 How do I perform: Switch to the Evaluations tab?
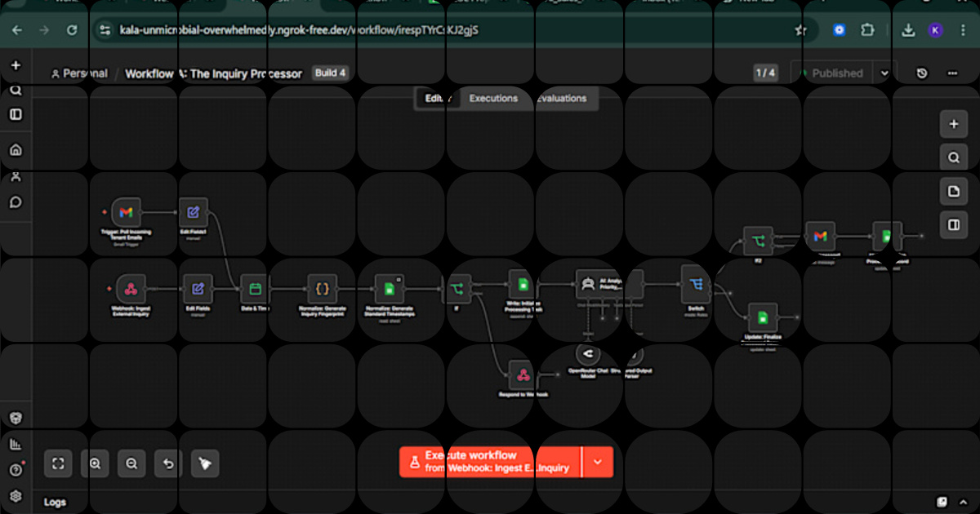coord(561,99)
